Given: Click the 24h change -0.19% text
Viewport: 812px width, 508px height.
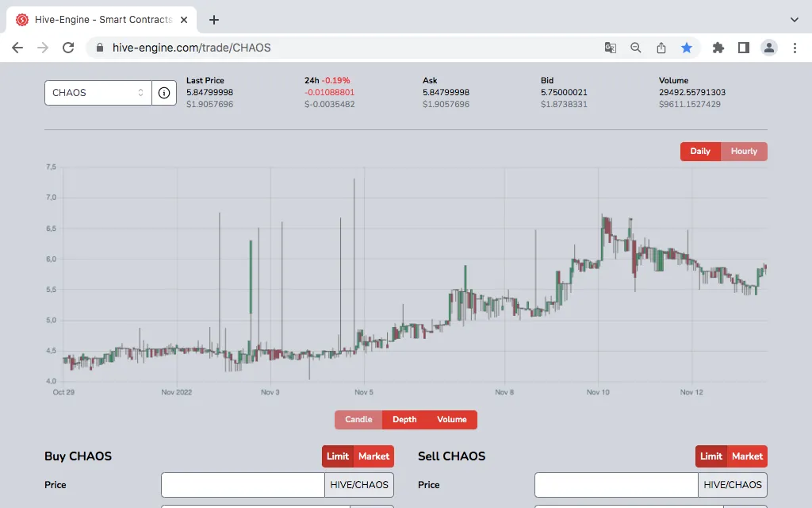Looking at the screenshot, I should tap(335, 80).
